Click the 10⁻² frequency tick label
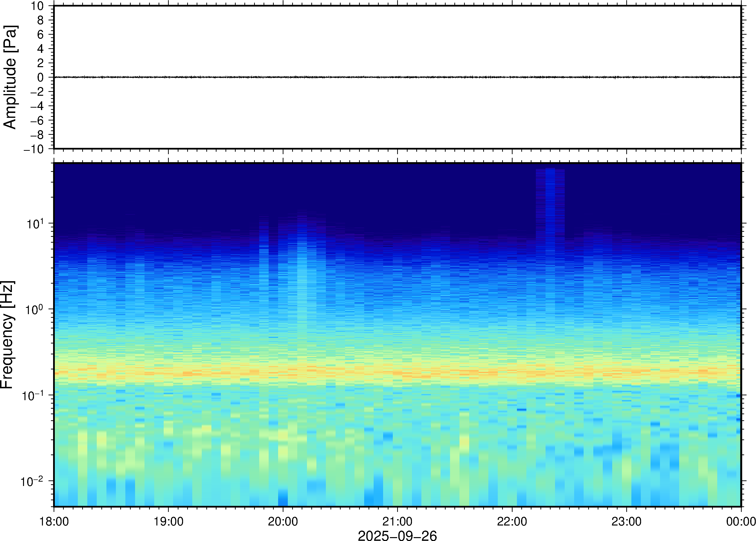The width and height of the screenshot is (756, 541). coord(32,481)
